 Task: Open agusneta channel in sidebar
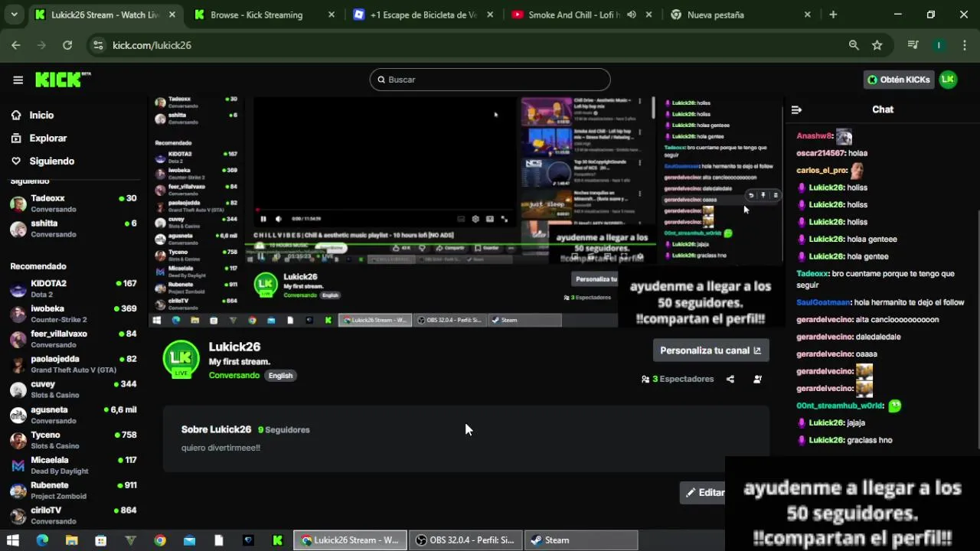click(x=73, y=415)
